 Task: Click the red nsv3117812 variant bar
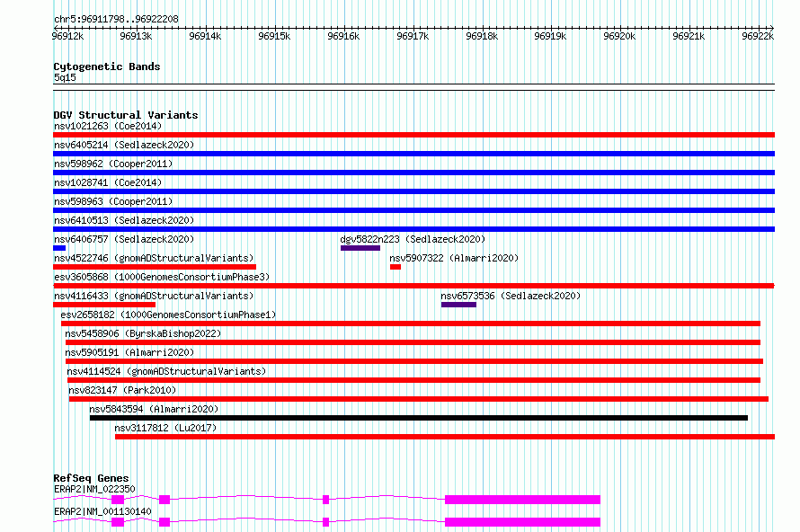445,437
